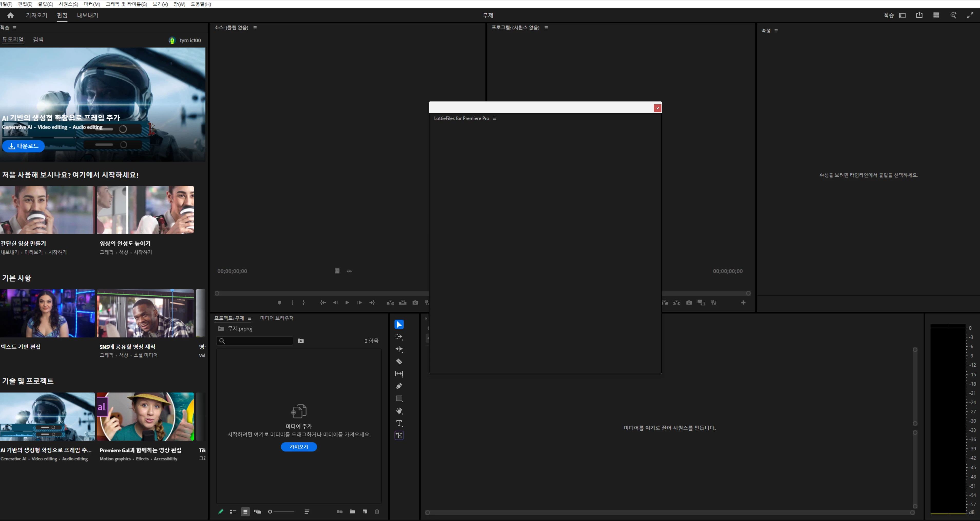Select the Ripple Edit tool
This screenshot has height=521, width=980.
click(x=399, y=349)
